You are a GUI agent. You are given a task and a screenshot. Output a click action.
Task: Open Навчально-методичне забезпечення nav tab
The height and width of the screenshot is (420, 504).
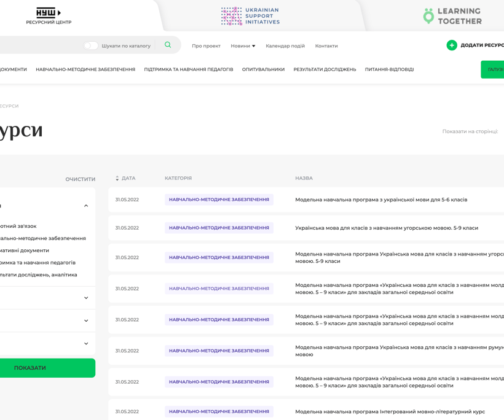click(85, 69)
